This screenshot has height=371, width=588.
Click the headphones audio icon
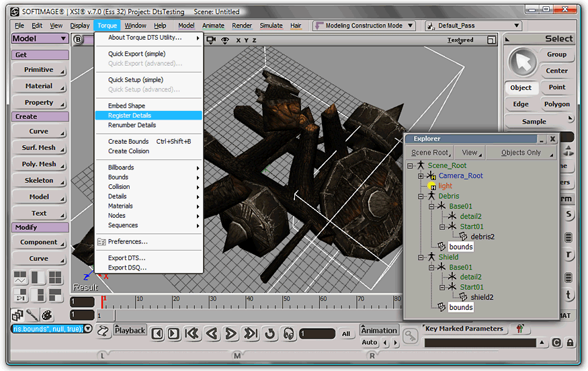288,333
